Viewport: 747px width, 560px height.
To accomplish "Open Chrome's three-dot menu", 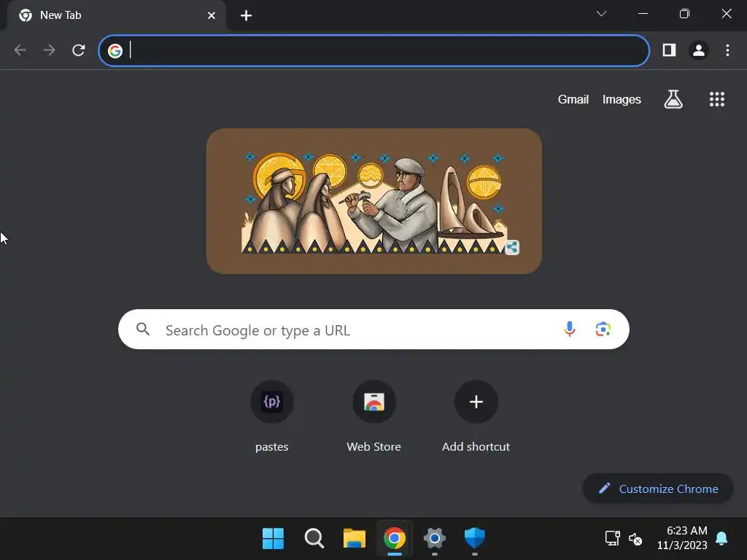I will (727, 50).
